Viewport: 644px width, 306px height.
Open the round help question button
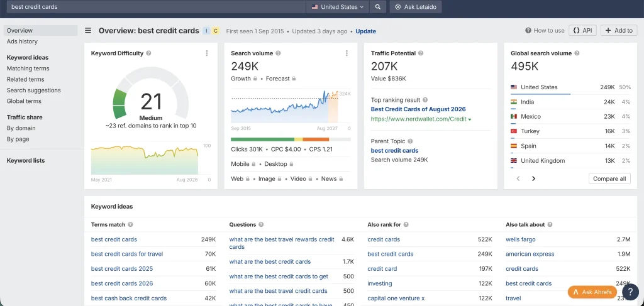pos(630,292)
